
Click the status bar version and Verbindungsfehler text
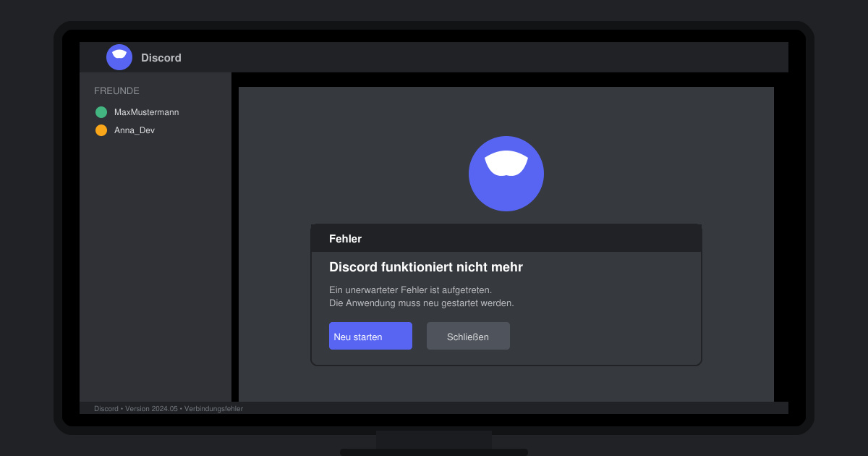(169, 408)
